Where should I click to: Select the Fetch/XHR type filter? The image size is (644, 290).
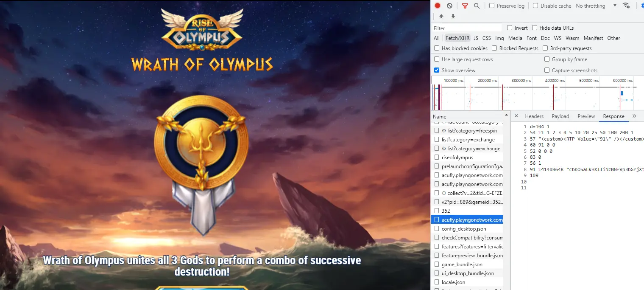click(x=457, y=38)
